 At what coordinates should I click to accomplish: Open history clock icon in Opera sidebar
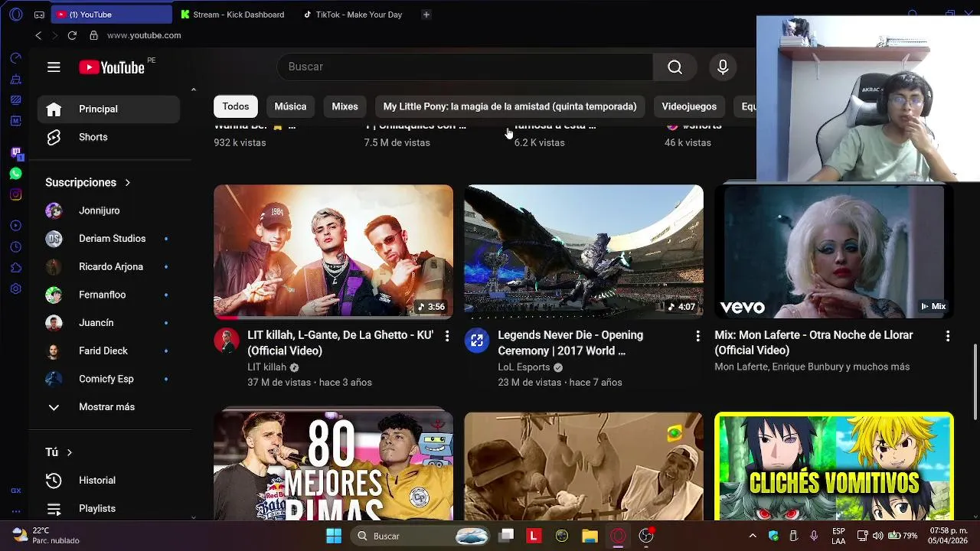[x=16, y=246]
